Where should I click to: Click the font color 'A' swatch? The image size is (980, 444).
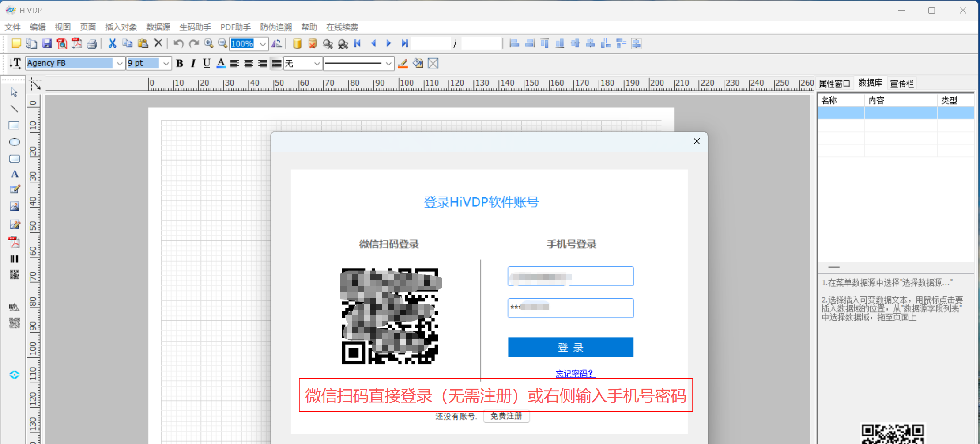(x=221, y=64)
